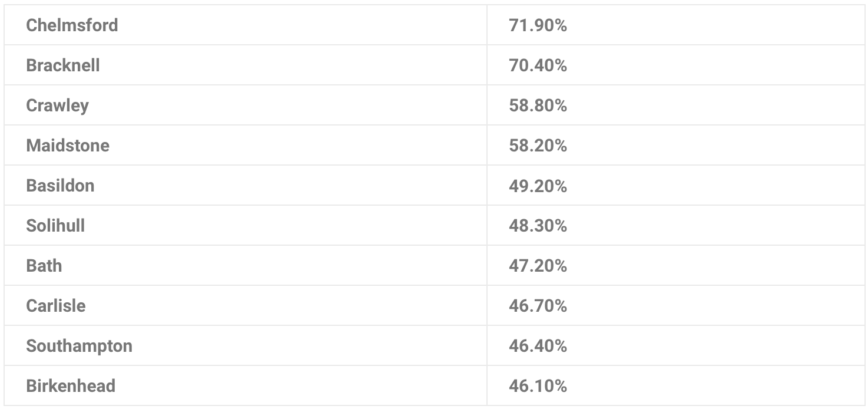Click the Bath row label
Viewport: 868px width, 409px height.
44,266
